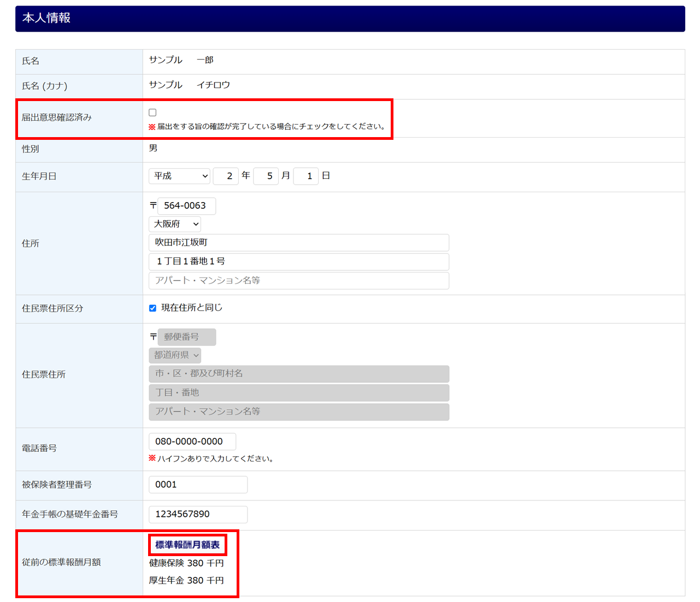700x602 pixels.
Task: Expand the 大阪府 prefecture dropdown
Action: tap(175, 224)
